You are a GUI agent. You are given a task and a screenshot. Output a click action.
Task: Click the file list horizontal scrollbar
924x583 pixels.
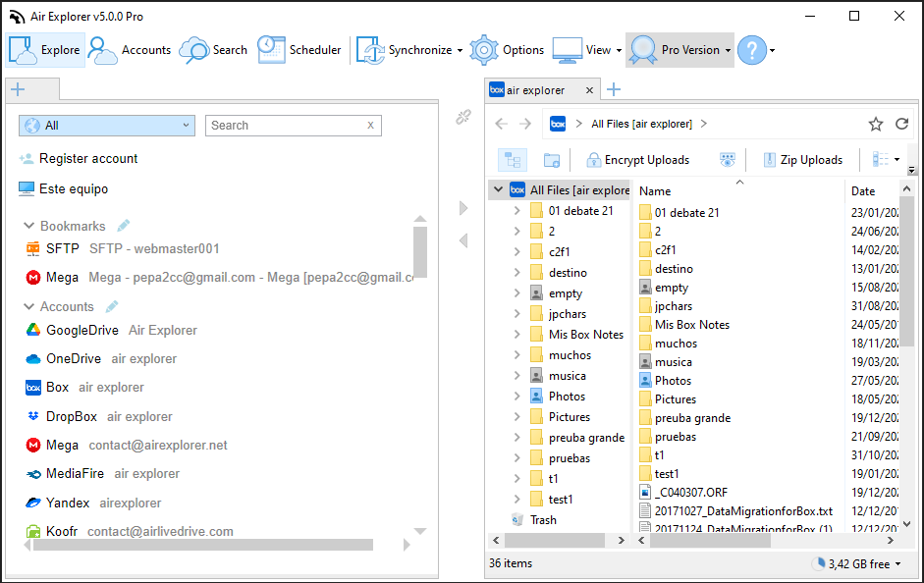[710, 540]
